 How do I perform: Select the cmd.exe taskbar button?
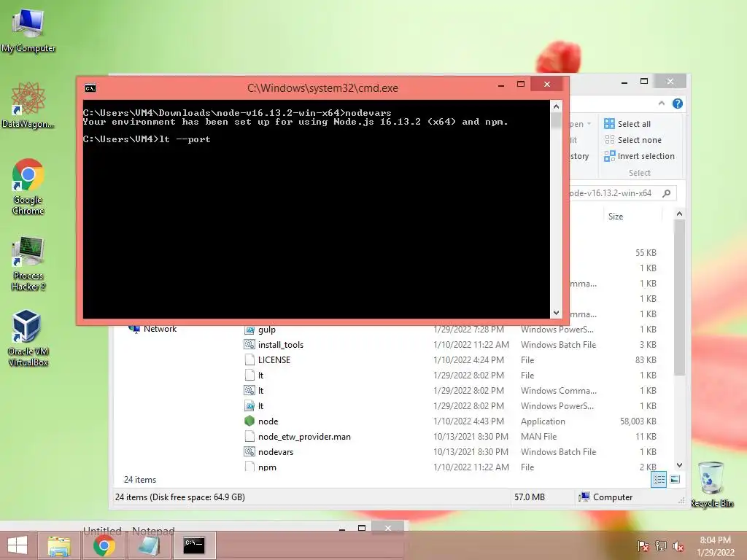tap(194, 545)
